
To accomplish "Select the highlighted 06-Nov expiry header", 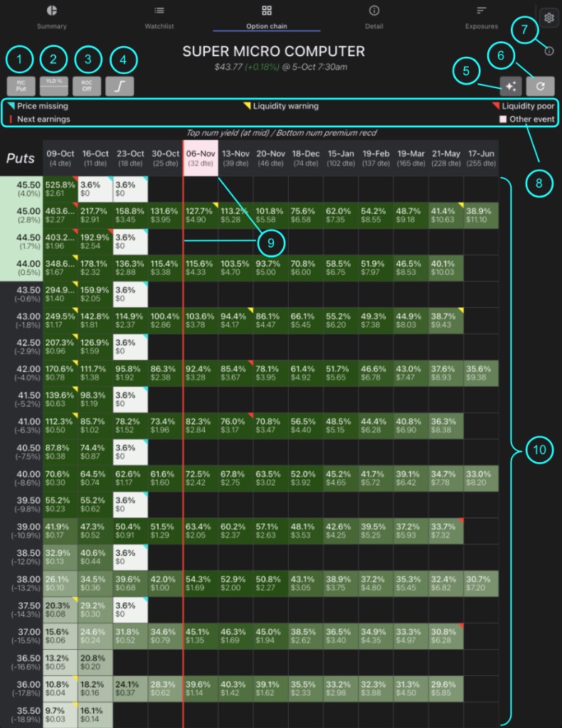I will point(201,158).
